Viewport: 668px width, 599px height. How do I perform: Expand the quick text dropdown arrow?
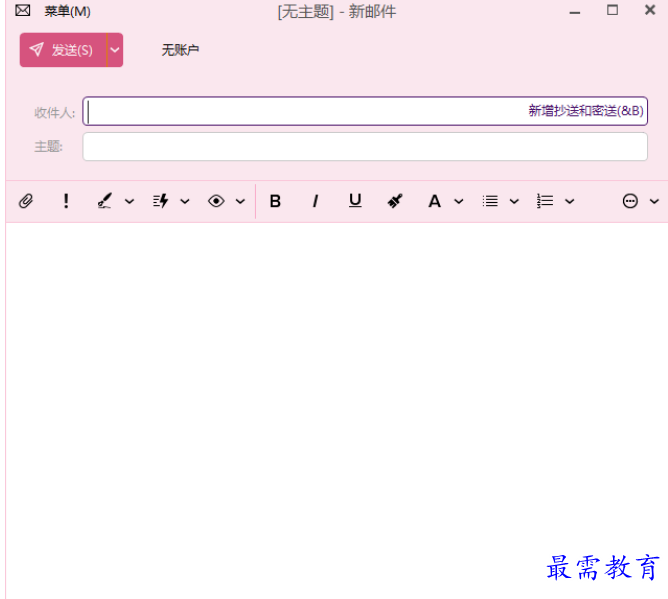(x=185, y=201)
